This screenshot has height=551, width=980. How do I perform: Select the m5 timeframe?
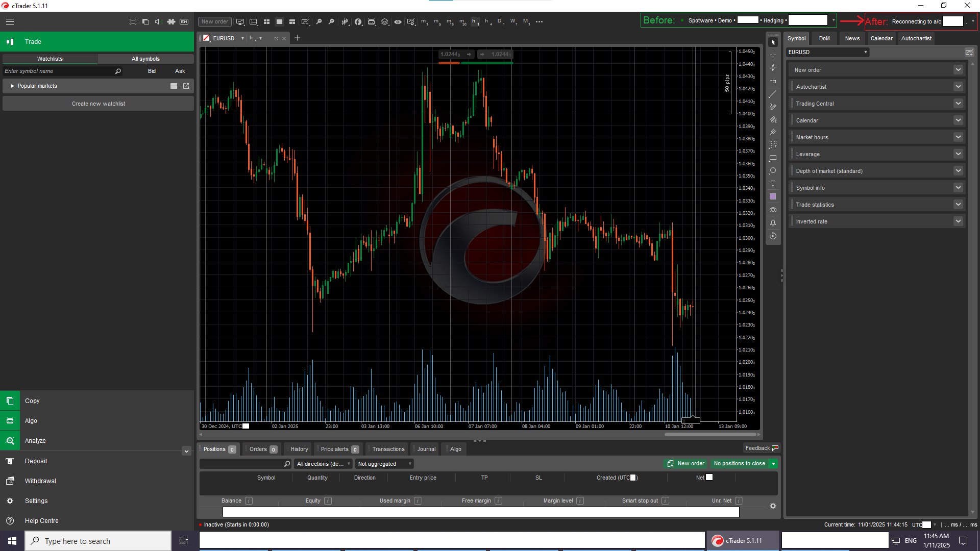pos(437,21)
